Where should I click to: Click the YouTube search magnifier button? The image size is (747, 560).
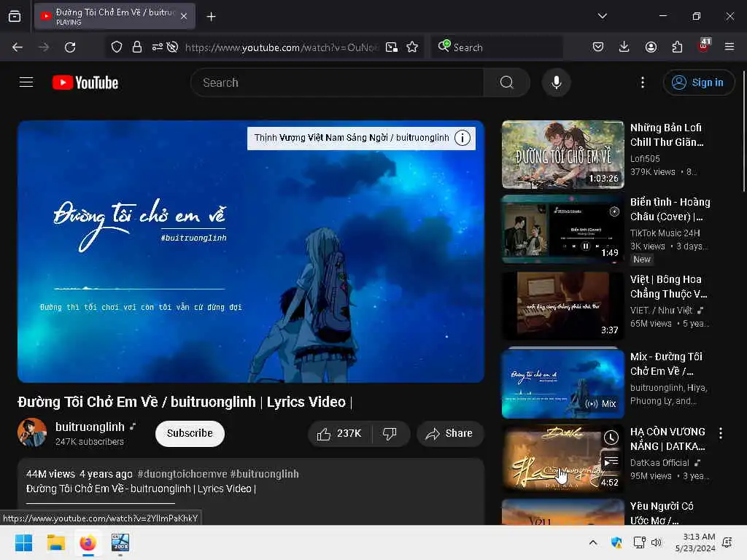click(x=506, y=82)
